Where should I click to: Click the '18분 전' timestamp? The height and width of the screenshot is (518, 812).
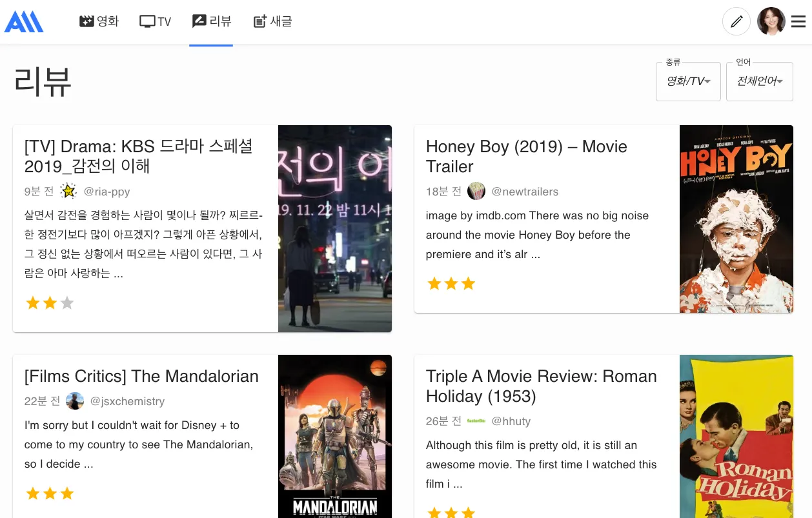pos(444,192)
